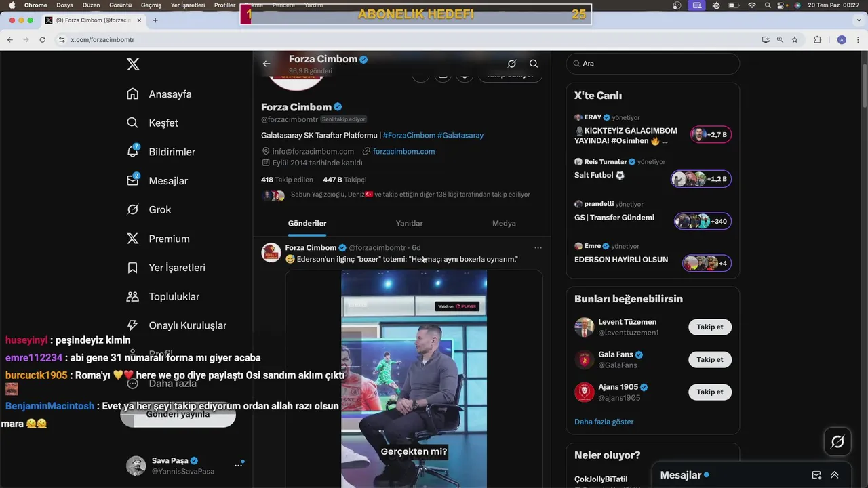
Task: Open the 447 B Takipçi list
Action: [344, 180]
